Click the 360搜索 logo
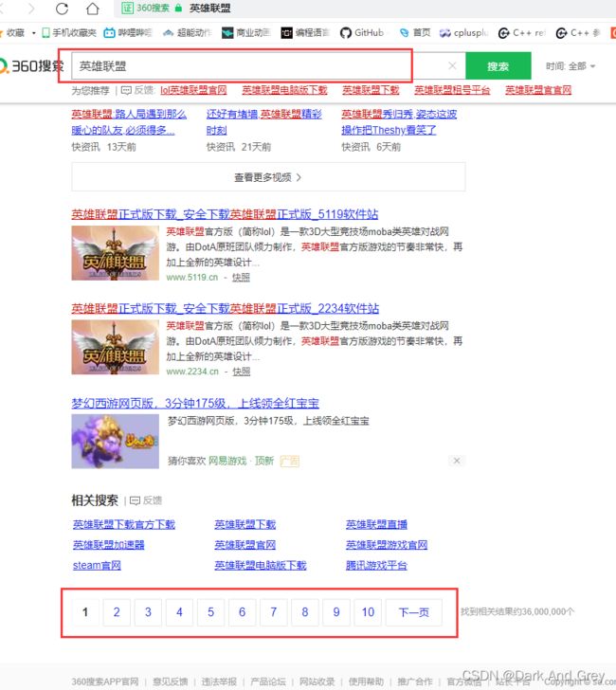This screenshot has height=690, width=616. click(x=31, y=66)
